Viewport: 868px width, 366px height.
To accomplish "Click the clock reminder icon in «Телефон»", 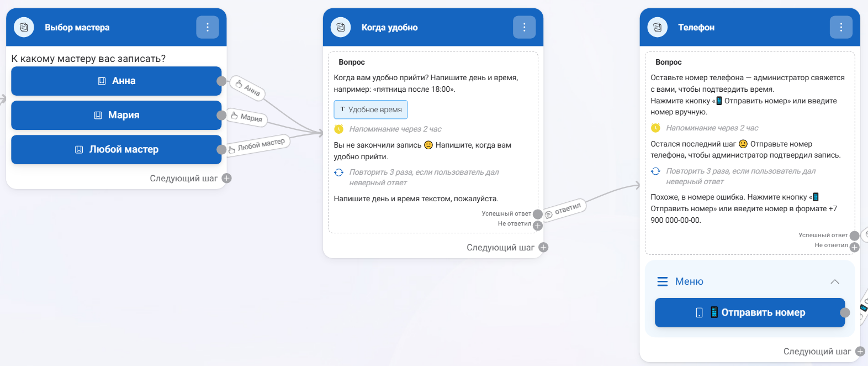I will point(655,128).
